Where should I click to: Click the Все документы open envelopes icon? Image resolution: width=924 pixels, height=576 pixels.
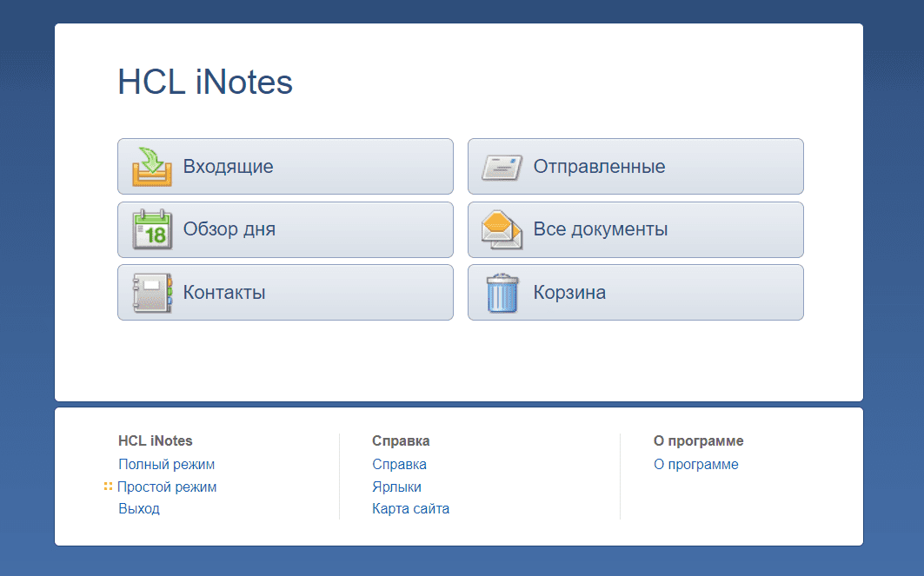pos(502,230)
